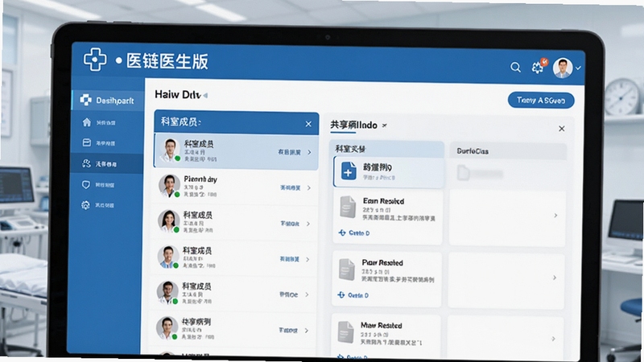
Task: Open search with the magnifier icon
Action: click(x=515, y=67)
